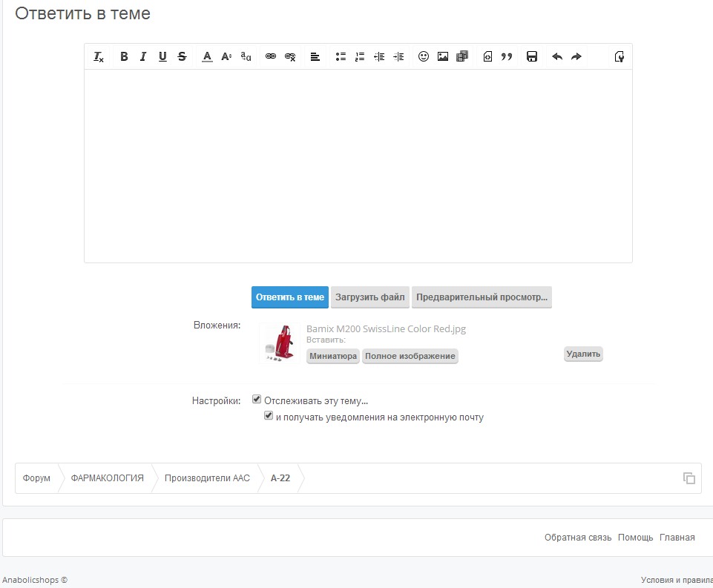Screen dimensions: 713x588
Task: Insert a smiley emoticon
Action: (424, 56)
